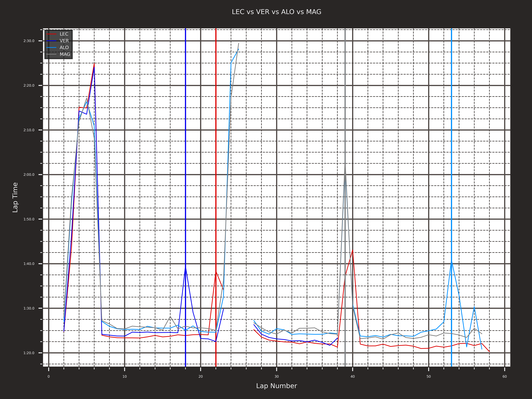Click the x-axis tick label 40

coord(353,377)
